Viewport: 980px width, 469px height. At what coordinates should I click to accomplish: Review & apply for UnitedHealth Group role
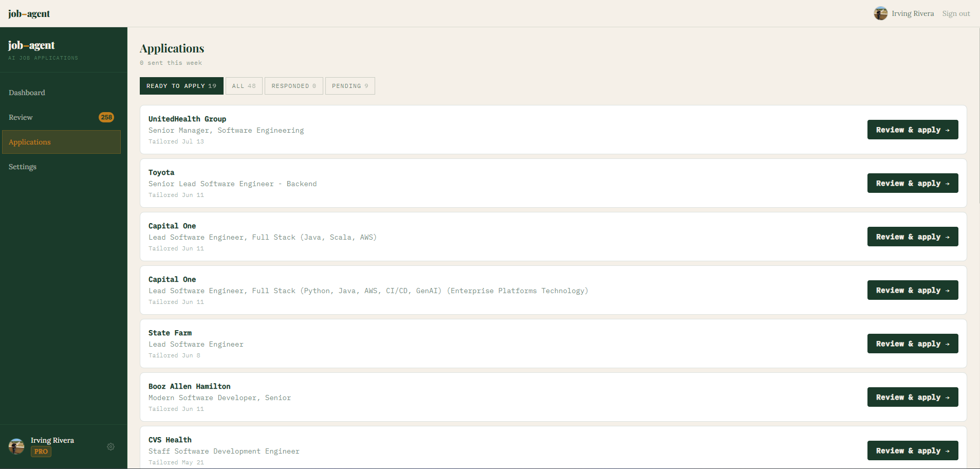[x=912, y=130]
